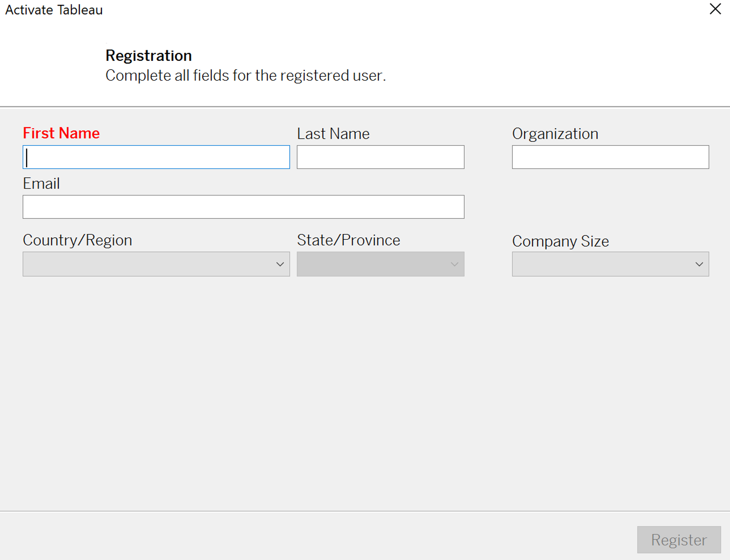
Task: Click the State/Province label
Action: coord(348,240)
